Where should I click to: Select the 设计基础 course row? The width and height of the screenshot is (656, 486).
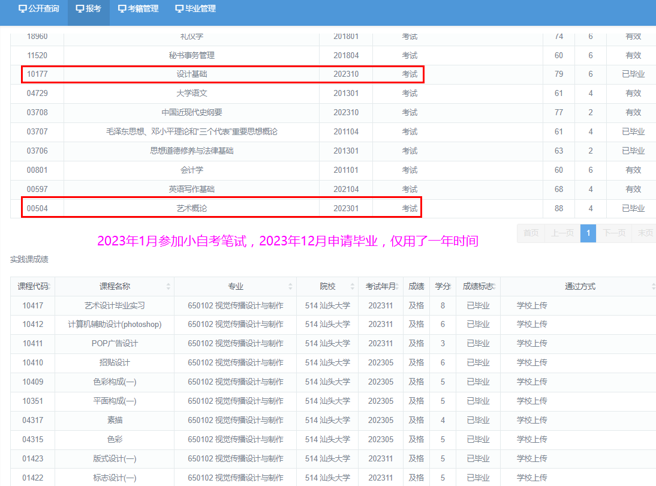(222, 74)
